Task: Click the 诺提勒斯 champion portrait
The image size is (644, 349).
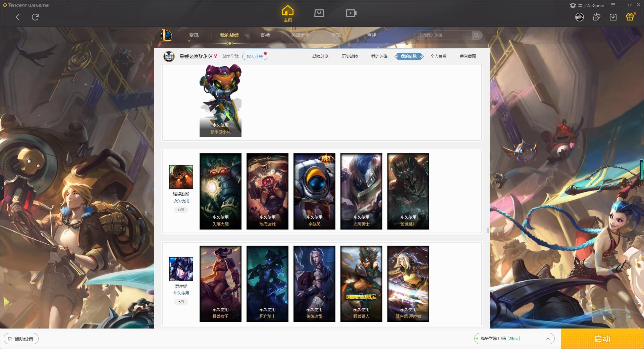Action: point(181,177)
